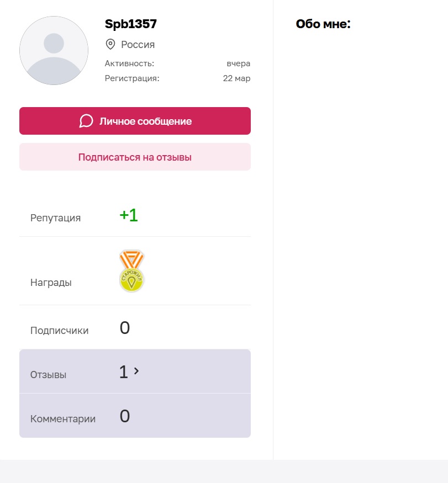Viewport: 448px width, 483px height.
Task: Click the Комментарии row label
Action: click(x=63, y=419)
